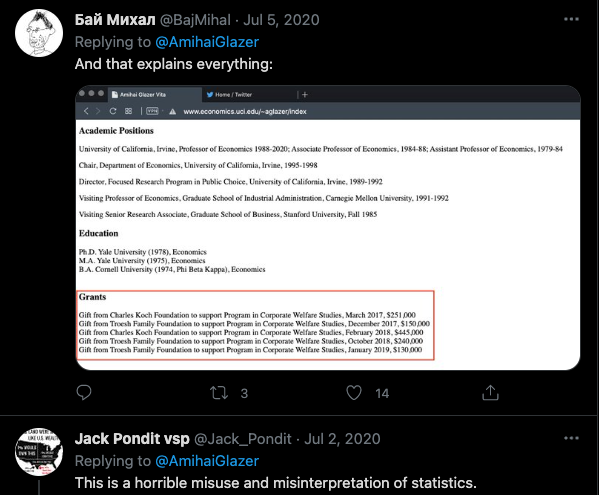The image size is (599, 495).
Task: Click the like count 14
Action: pyautogui.click(x=382, y=393)
